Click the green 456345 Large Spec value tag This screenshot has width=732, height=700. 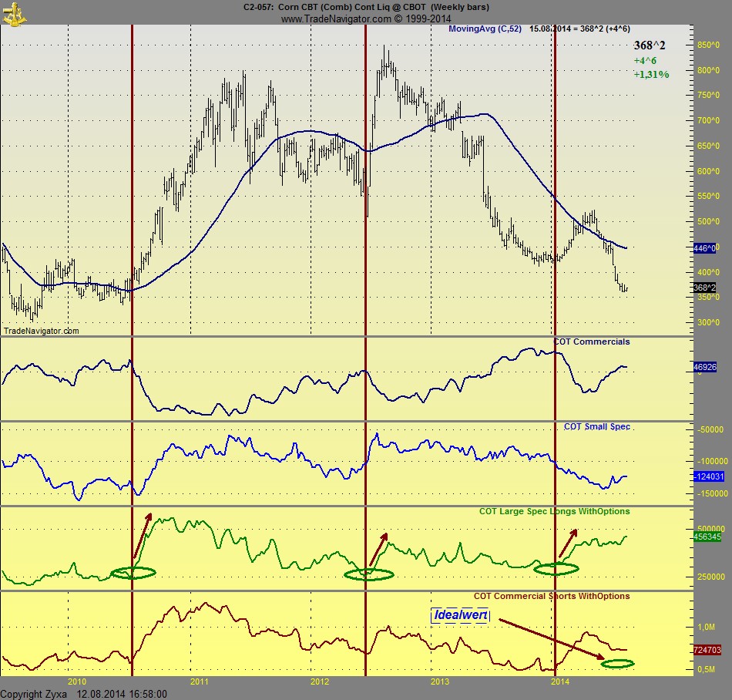pyautogui.click(x=707, y=537)
